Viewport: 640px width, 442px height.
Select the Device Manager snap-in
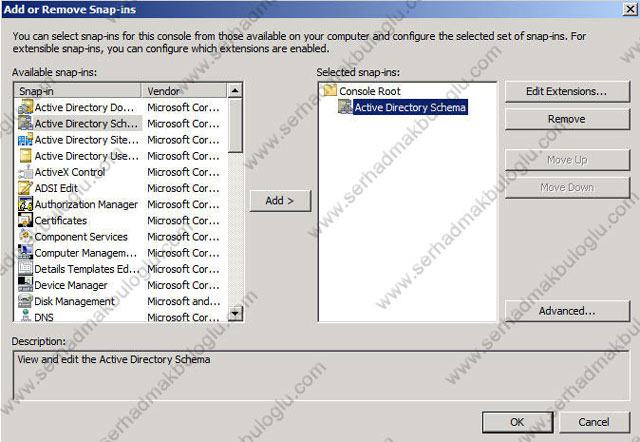click(x=121, y=285)
